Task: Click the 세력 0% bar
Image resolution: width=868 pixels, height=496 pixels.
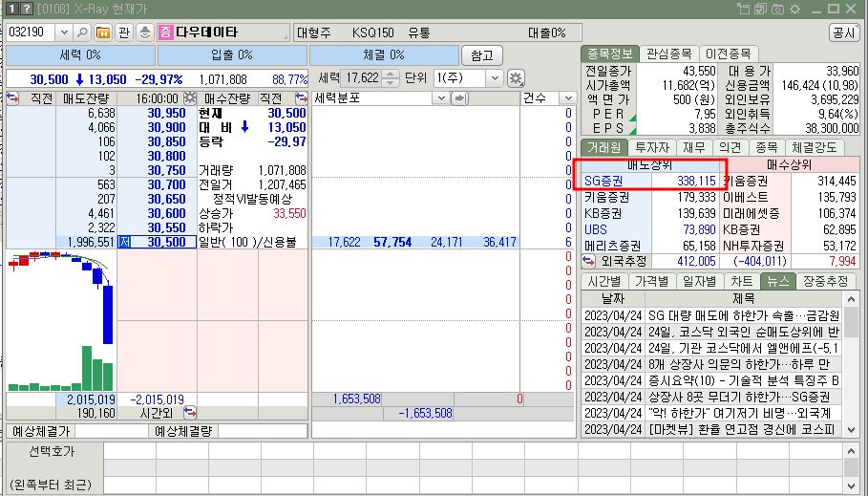Action: 80,55
